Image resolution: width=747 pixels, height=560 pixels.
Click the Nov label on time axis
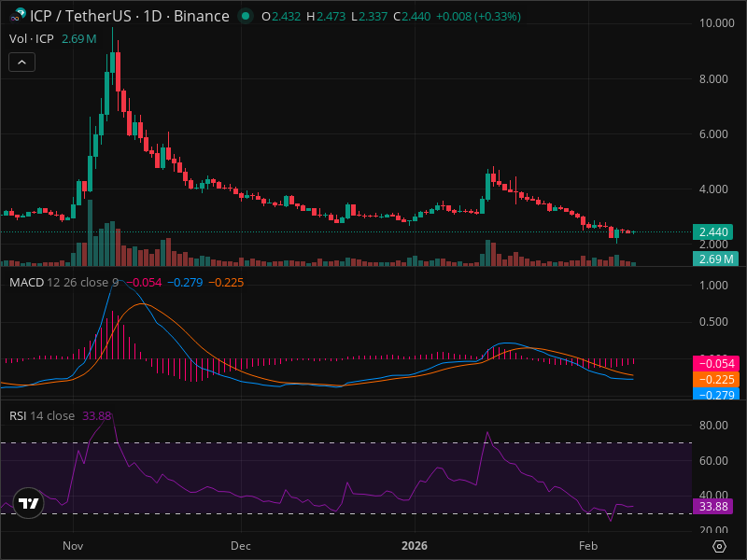(x=73, y=546)
